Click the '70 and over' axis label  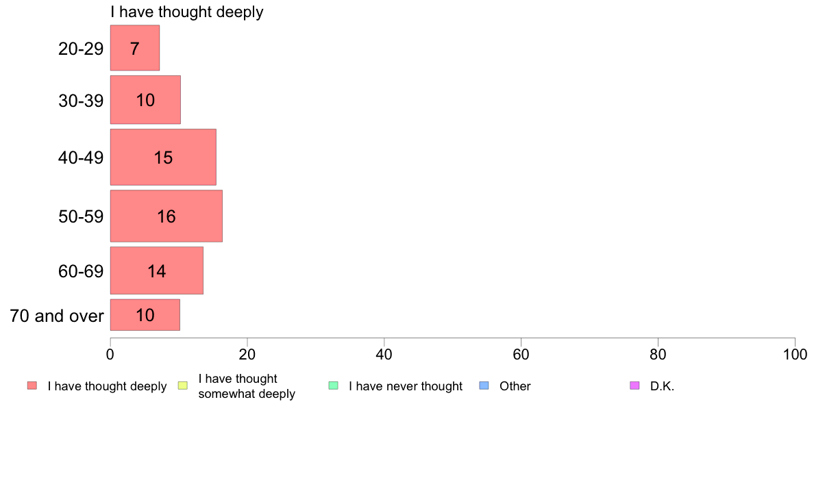click(x=57, y=316)
